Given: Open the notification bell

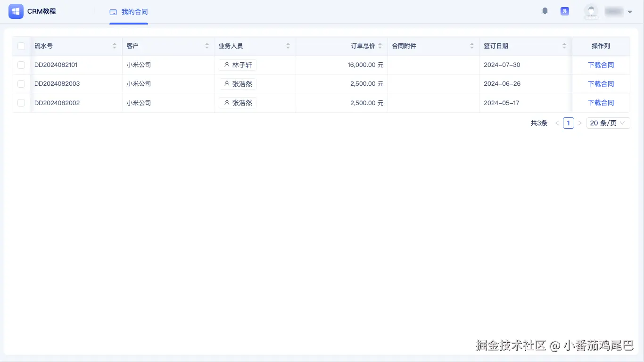Looking at the screenshot, I should tap(545, 11).
